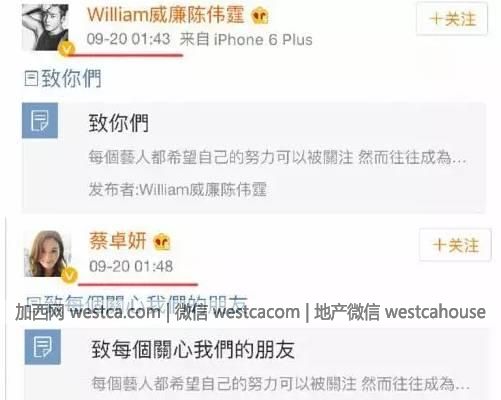Screen dimensions: 501x400
Task: Open the username 蔡卓妍 link
Action: tap(118, 241)
